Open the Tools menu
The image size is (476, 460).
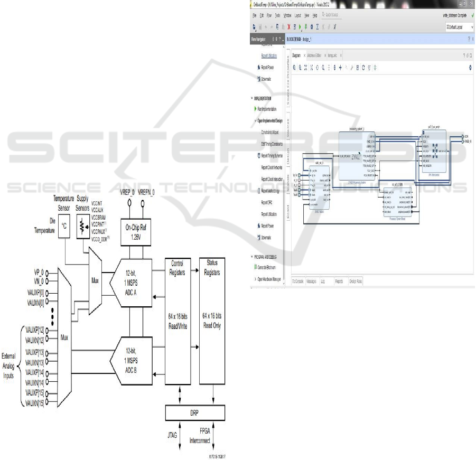(x=277, y=16)
